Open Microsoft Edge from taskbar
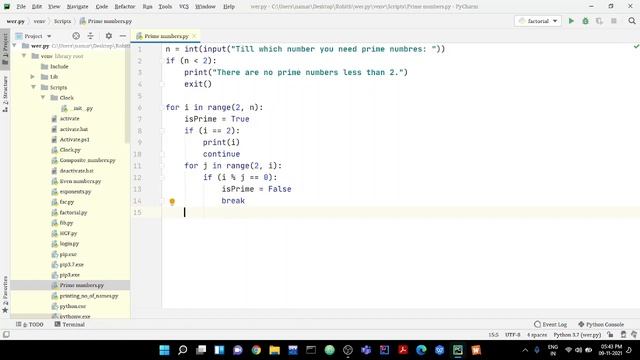This screenshot has width=640, height=360. click(421, 350)
